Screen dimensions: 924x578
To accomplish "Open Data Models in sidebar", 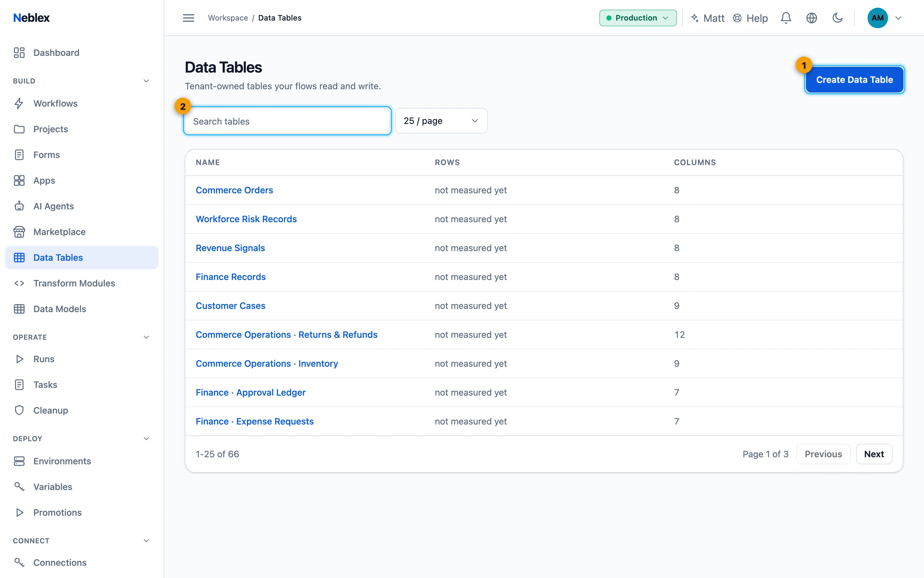I will (x=82, y=309).
